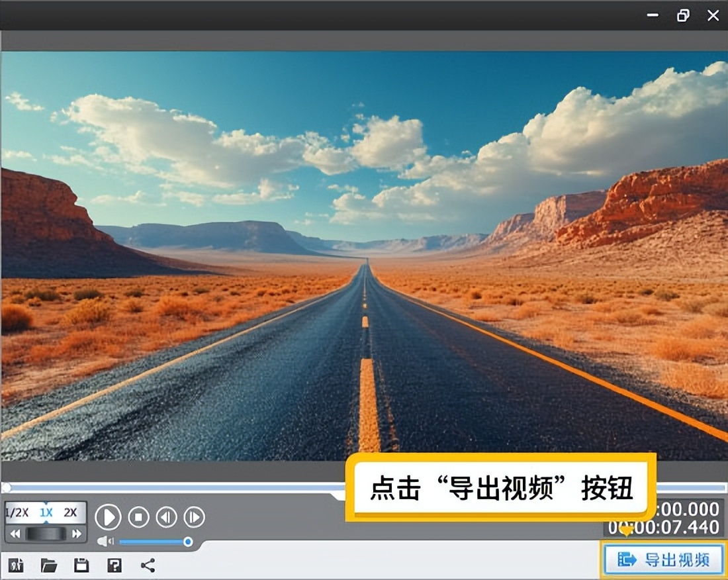Mute audio with the speaker icon
Viewport: 728px width, 580px height.
pos(105,542)
